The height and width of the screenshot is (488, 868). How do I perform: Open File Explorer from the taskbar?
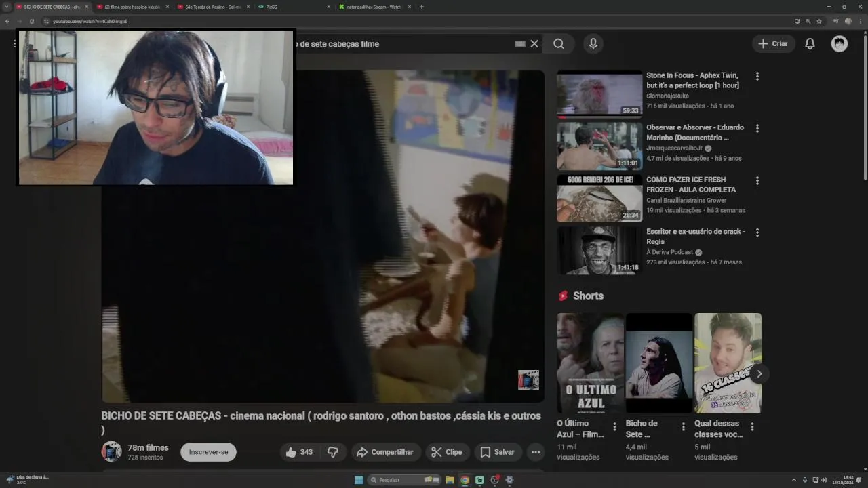coord(450,480)
